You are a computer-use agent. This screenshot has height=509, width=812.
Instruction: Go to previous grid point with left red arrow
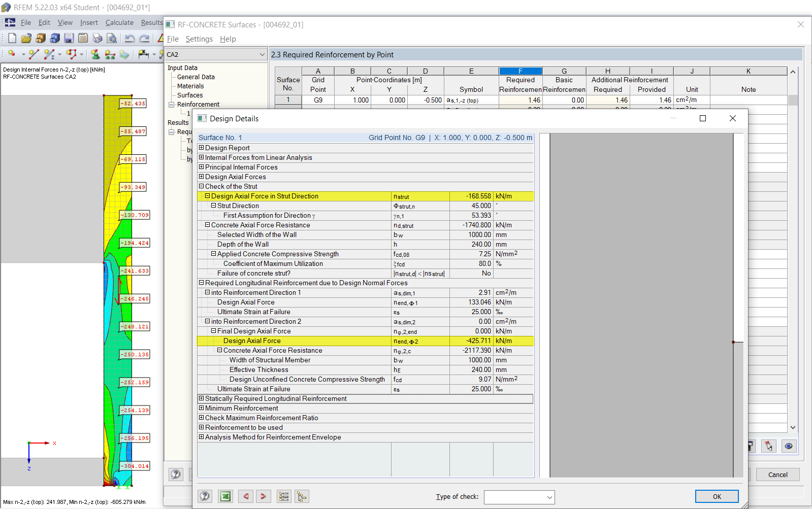coord(246,496)
